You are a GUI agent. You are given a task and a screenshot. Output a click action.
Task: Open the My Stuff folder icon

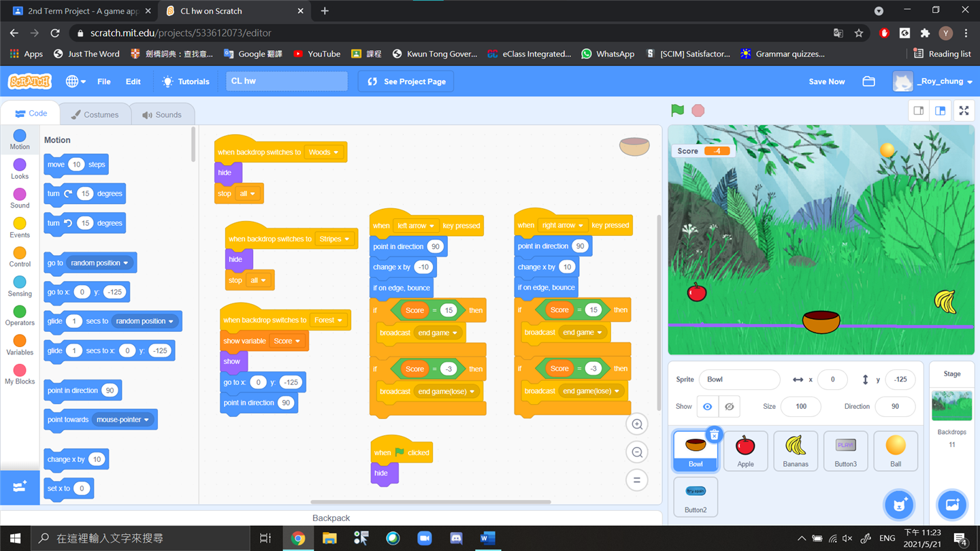(868, 82)
